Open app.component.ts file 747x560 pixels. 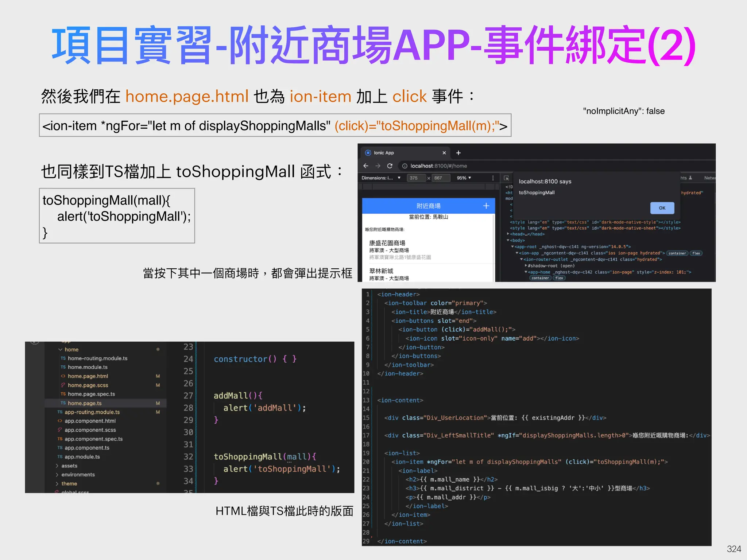click(x=87, y=448)
